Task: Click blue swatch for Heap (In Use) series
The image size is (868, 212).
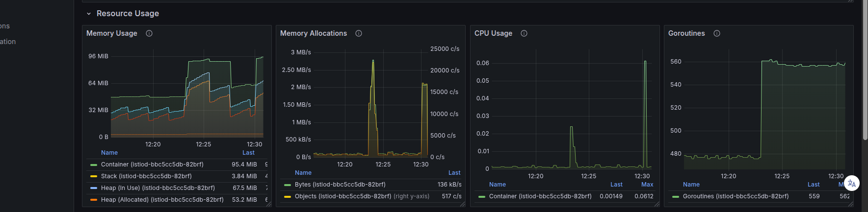Action: 94,188
